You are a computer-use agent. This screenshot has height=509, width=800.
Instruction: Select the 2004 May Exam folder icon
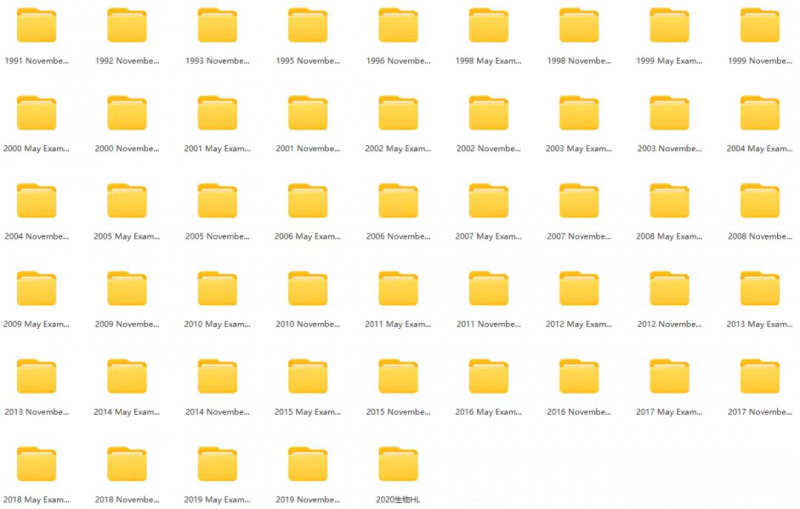760,113
